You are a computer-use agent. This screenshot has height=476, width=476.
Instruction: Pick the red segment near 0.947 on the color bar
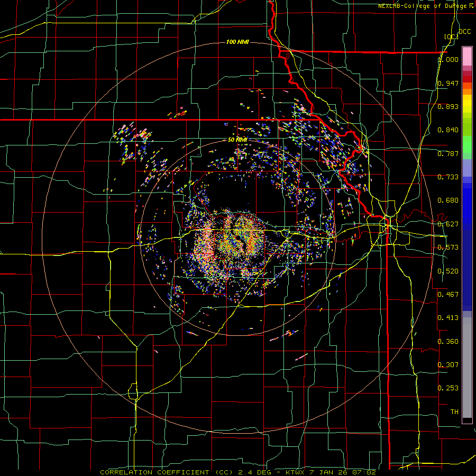click(x=467, y=79)
